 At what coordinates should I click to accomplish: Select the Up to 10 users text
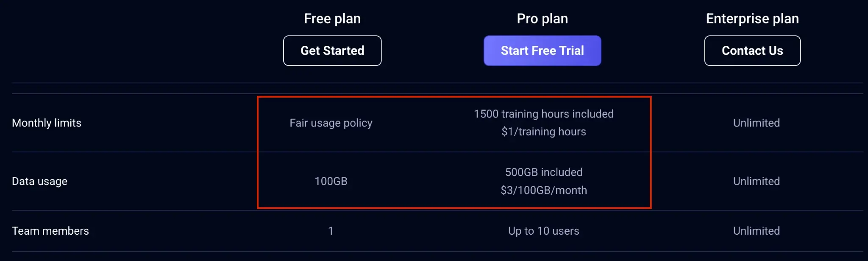point(543,231)
